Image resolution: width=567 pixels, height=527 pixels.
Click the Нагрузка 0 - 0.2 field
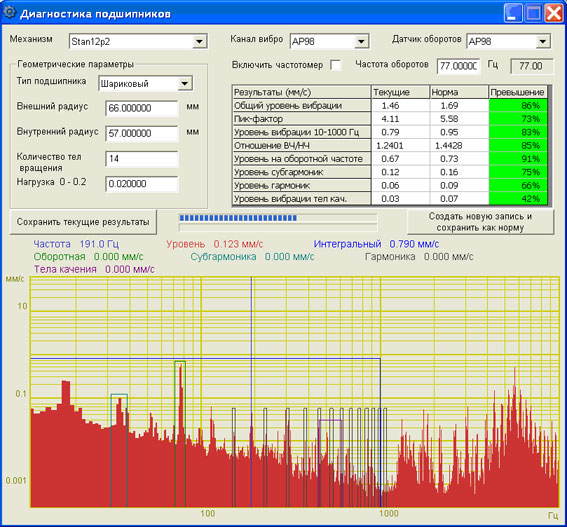(x=142, y=184)
